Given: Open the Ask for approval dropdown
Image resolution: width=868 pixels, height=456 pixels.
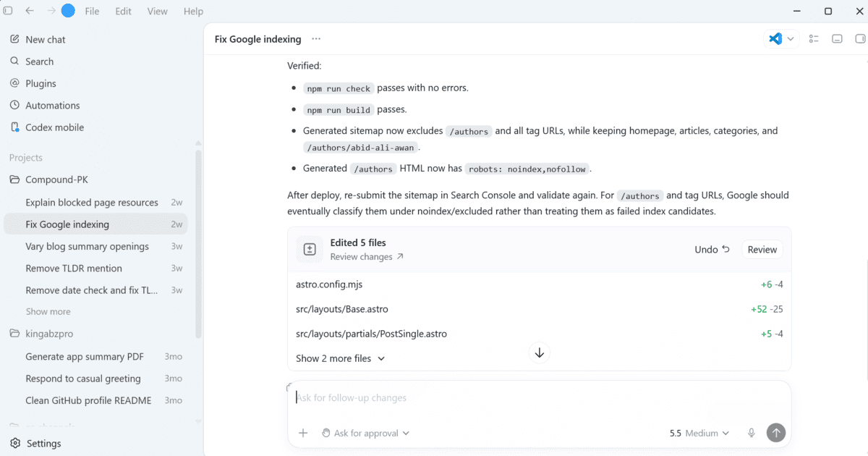Looking at the screenshot, I should tap(365, 433).
